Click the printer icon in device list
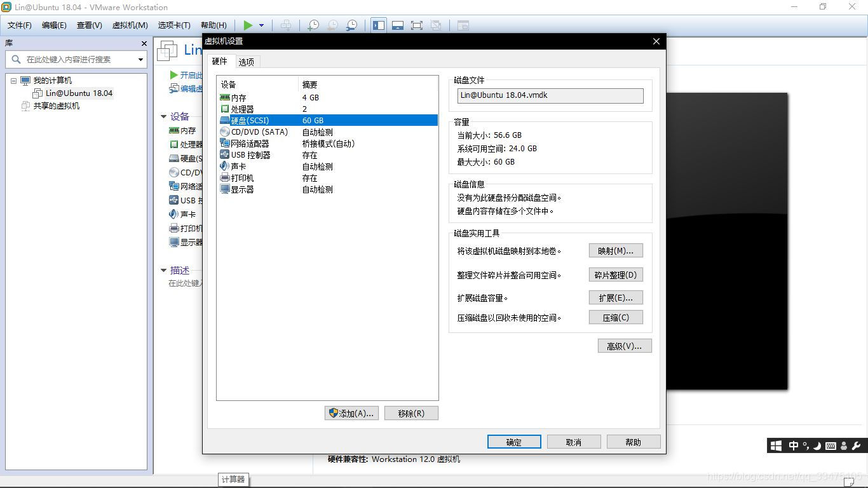The width and height of the screenshot is (868, 488). 224,178
